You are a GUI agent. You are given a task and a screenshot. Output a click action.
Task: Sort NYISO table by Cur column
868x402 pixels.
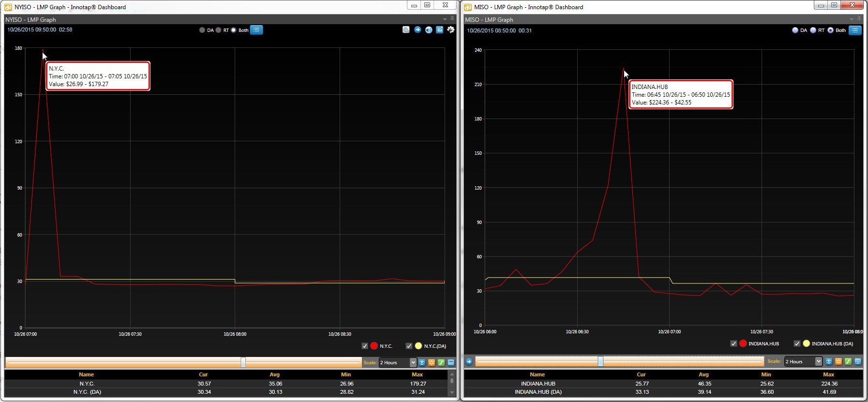coord(203,374)
